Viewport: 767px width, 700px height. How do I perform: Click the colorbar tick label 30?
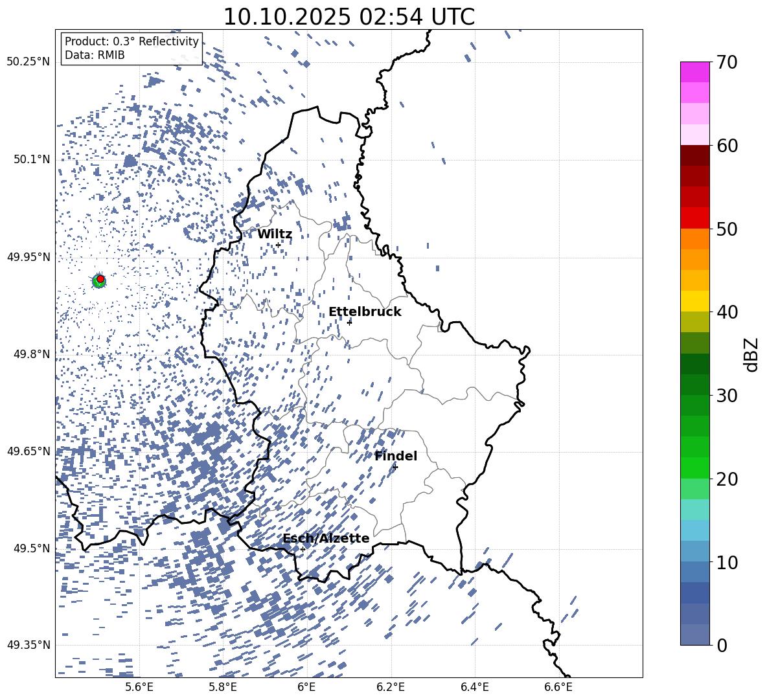click(x=727, y=396)
